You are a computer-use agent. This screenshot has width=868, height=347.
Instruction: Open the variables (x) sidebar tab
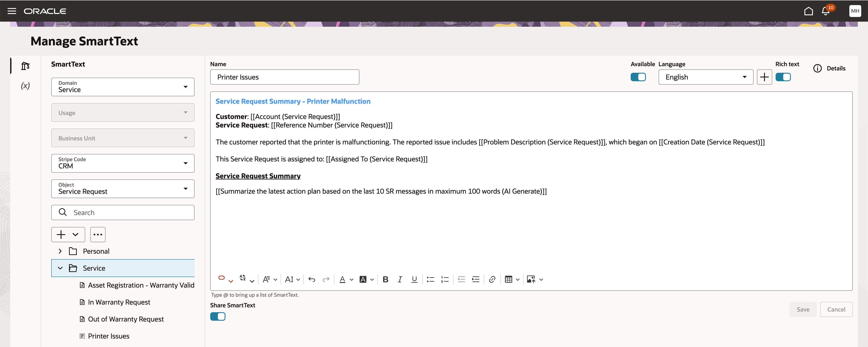point(25,86)
